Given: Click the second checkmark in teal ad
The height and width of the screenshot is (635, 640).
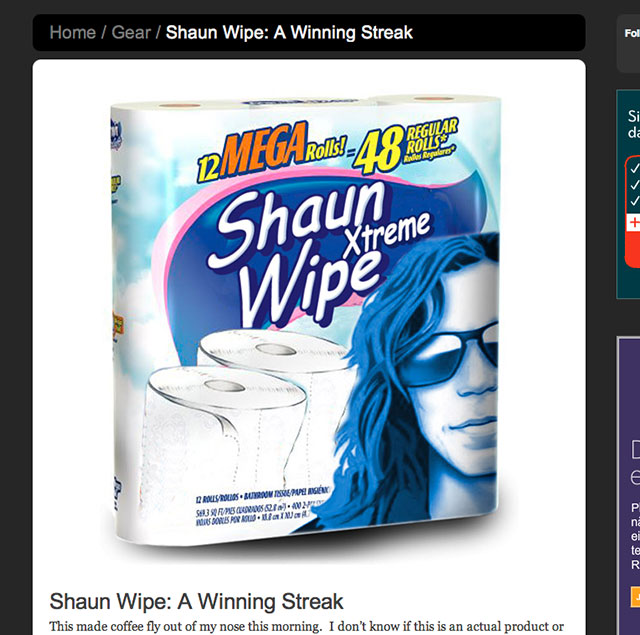Looking at the screenshot, I should 635,184.
